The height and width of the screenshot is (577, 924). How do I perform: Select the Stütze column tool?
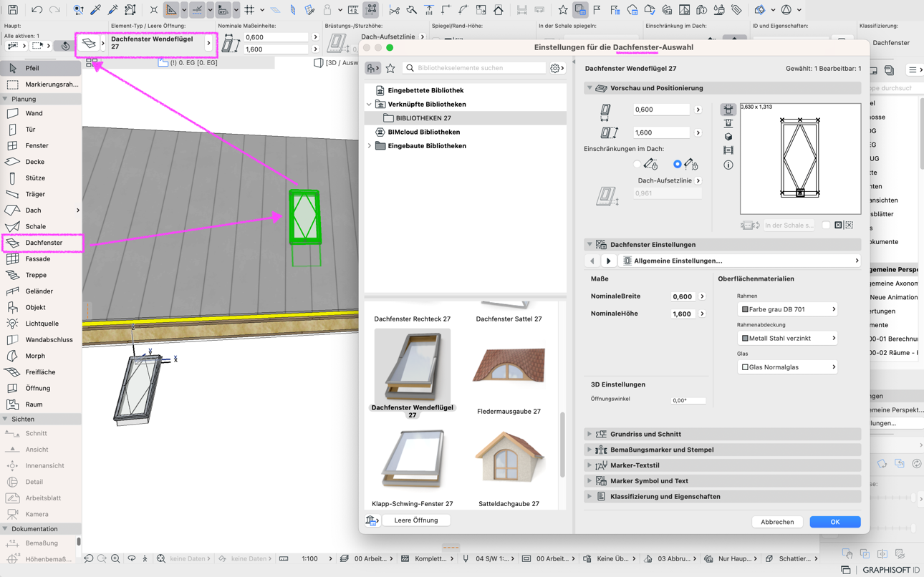click(x=41, y=178)
